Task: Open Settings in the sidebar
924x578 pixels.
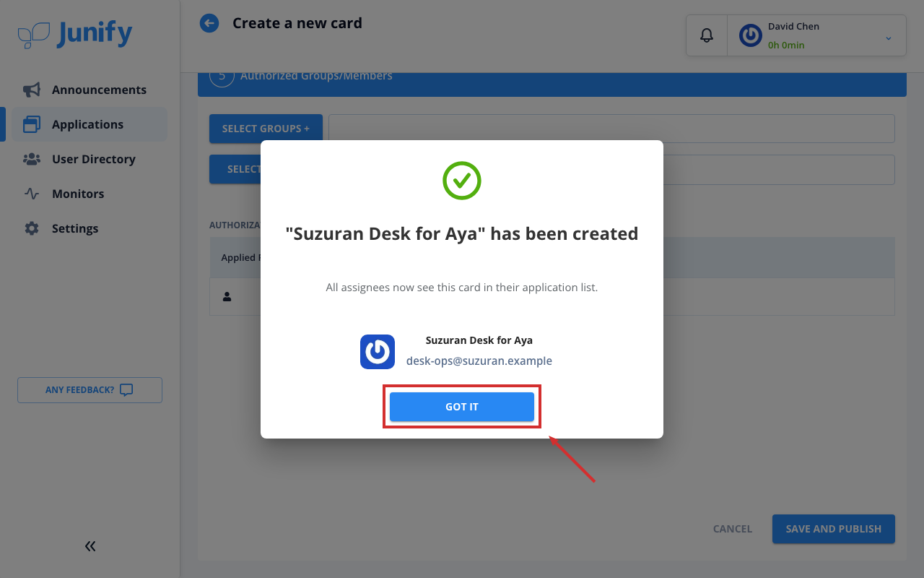Action: tap(90, 228)
